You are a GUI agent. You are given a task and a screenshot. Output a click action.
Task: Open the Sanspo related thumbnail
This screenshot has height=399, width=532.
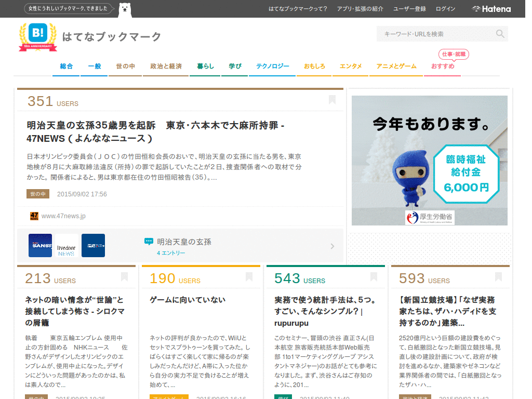[x=40, y=245]
